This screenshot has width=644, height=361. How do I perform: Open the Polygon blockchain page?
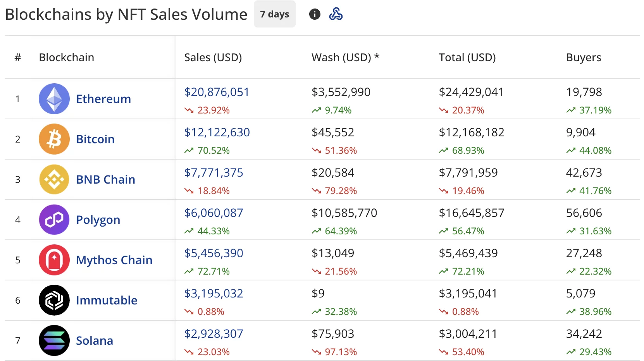click(x=98, y=220)
